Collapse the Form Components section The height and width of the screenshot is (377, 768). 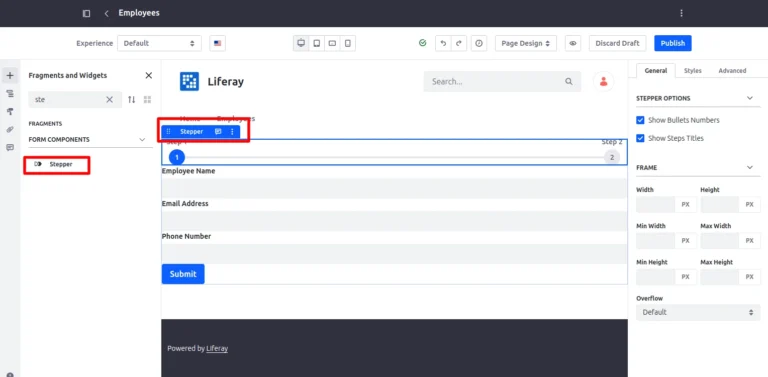(x=142, y=140)
